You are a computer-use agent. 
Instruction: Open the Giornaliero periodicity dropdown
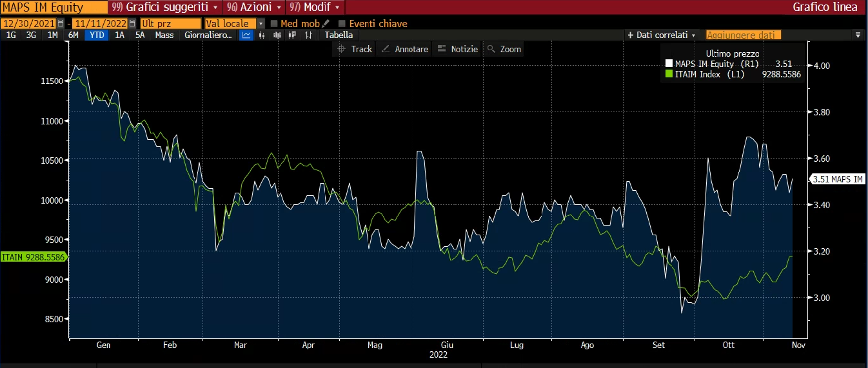coord(208,35)
